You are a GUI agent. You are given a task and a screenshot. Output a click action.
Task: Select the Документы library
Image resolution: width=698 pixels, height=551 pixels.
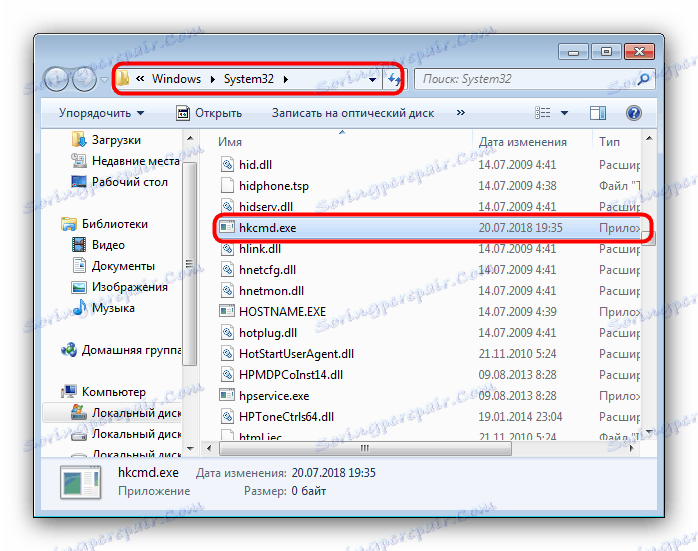tap(113, 266)
